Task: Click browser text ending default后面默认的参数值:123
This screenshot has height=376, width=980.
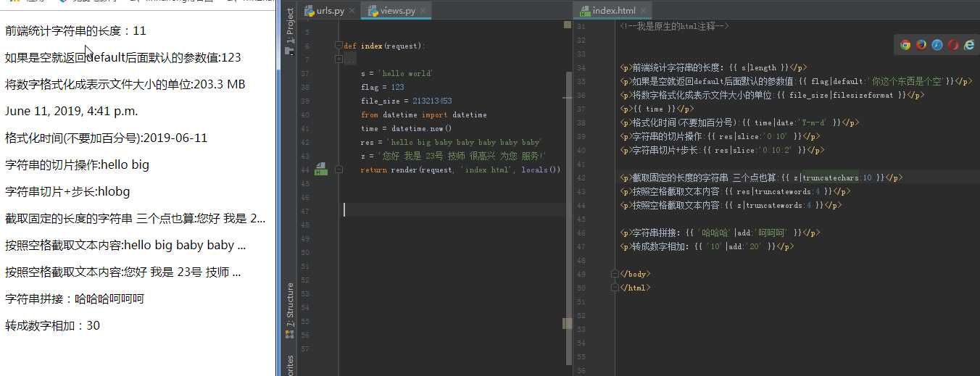Action: point(123,57)
